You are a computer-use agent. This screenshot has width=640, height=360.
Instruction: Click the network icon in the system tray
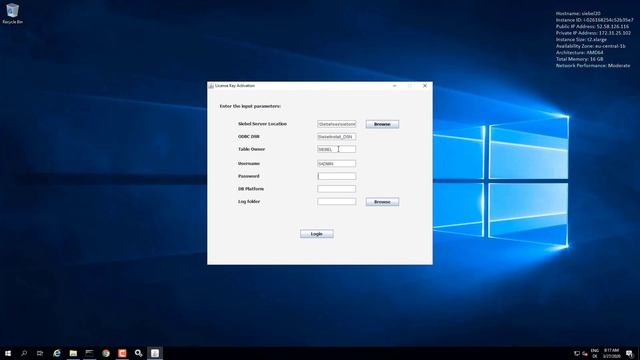click(x=577, y=353)
